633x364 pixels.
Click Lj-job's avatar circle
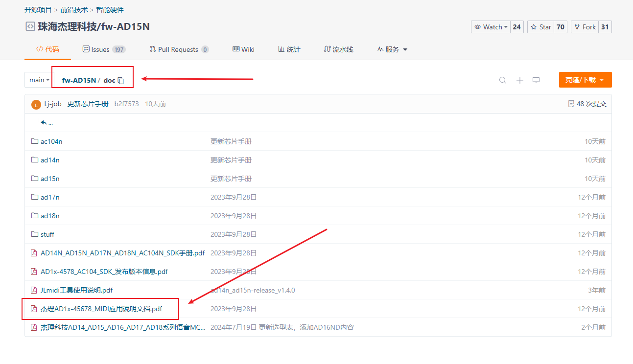[36, 104]
